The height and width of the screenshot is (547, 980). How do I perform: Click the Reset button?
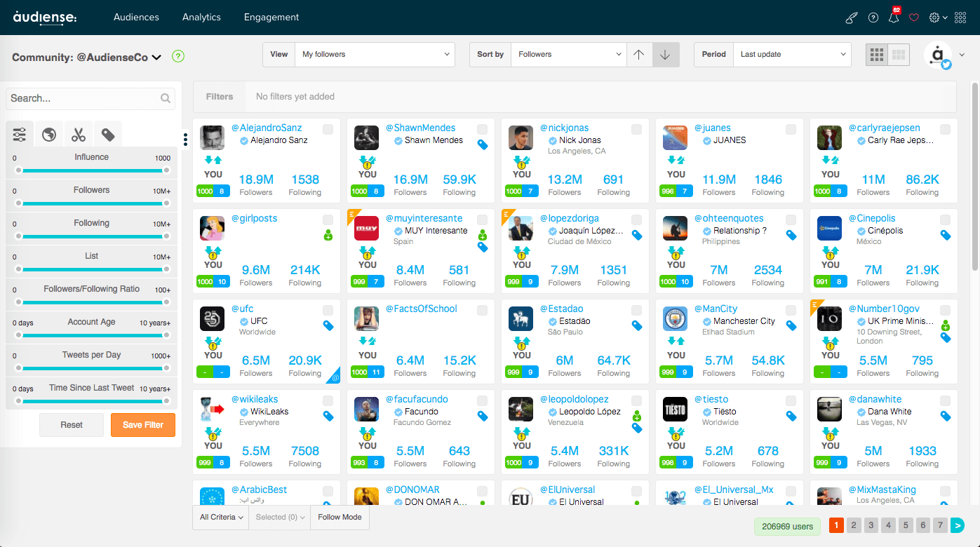72,425
